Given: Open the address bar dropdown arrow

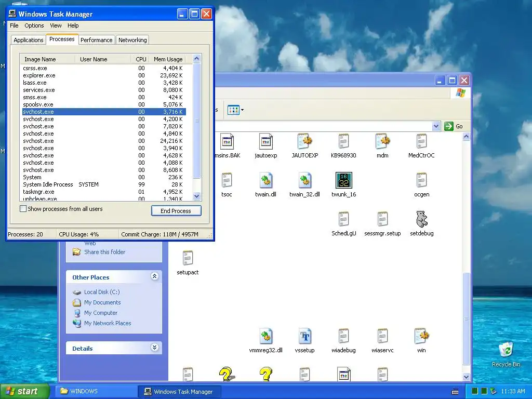Looking at the screenshot, I should [x=436, y=126].
